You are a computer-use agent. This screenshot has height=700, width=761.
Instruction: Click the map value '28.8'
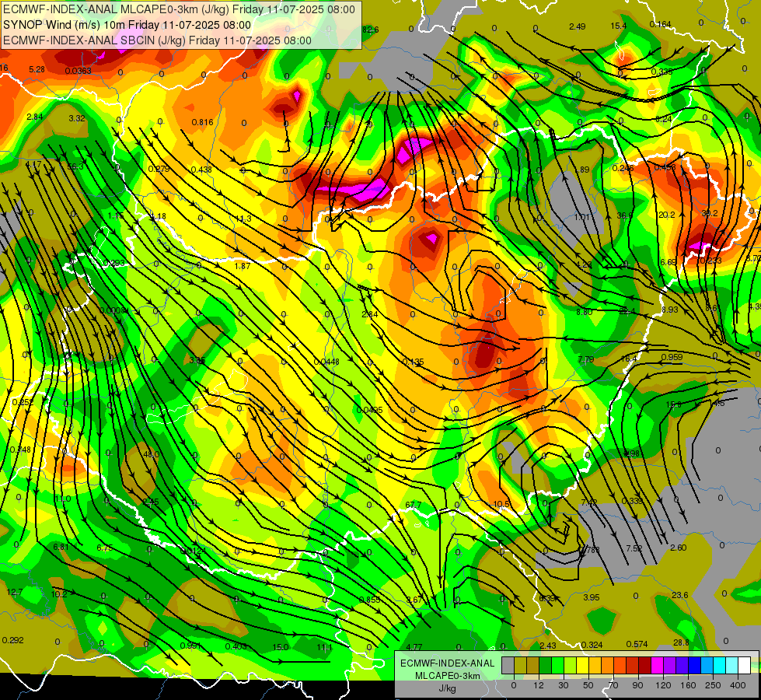[x=681, y=642]
